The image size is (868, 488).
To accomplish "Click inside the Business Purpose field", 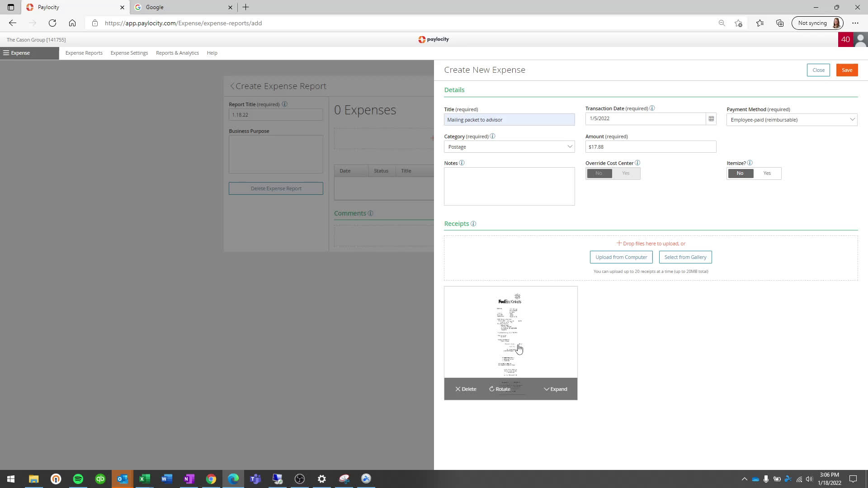I will click(276, 154).
